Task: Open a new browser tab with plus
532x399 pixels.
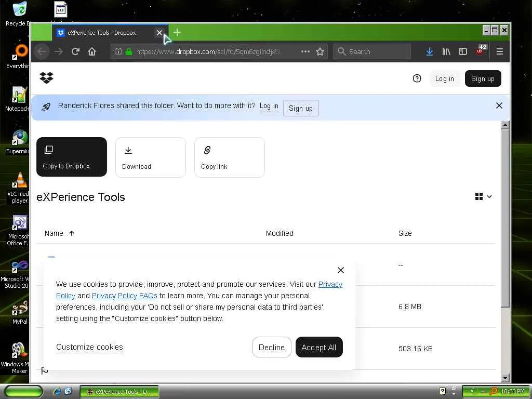Action: pos(177,33)
